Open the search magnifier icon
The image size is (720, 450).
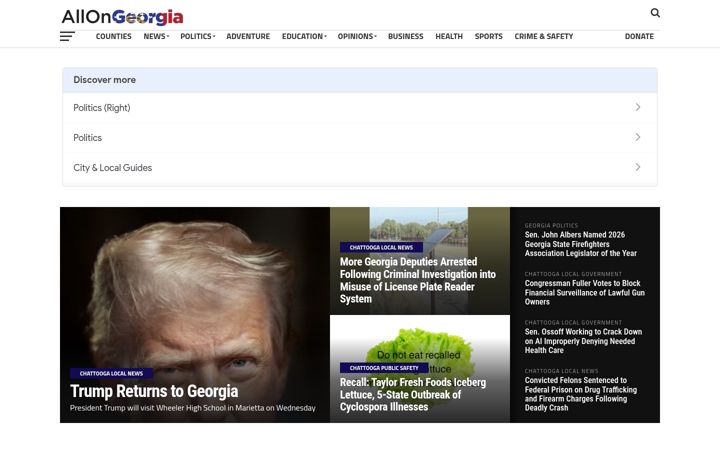[x=655, y=13]
